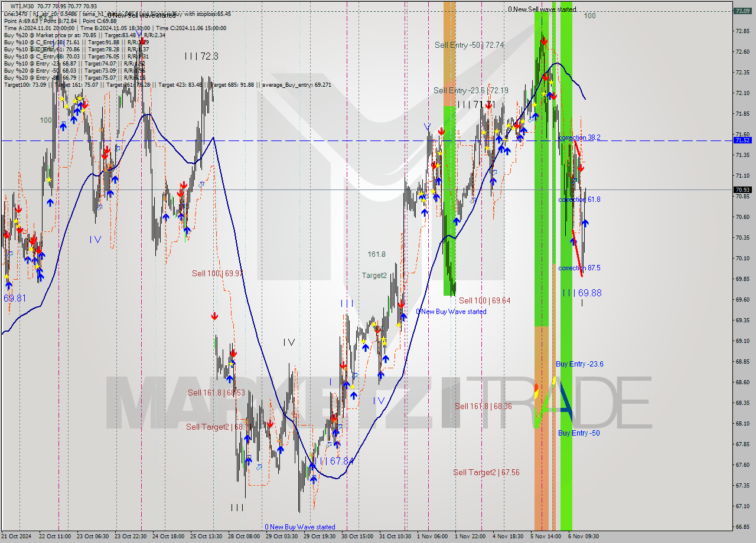The width and height of the screenshot is (756, 543).
Task: Select the 67.10 price axis tick
Action: [743, 506]
